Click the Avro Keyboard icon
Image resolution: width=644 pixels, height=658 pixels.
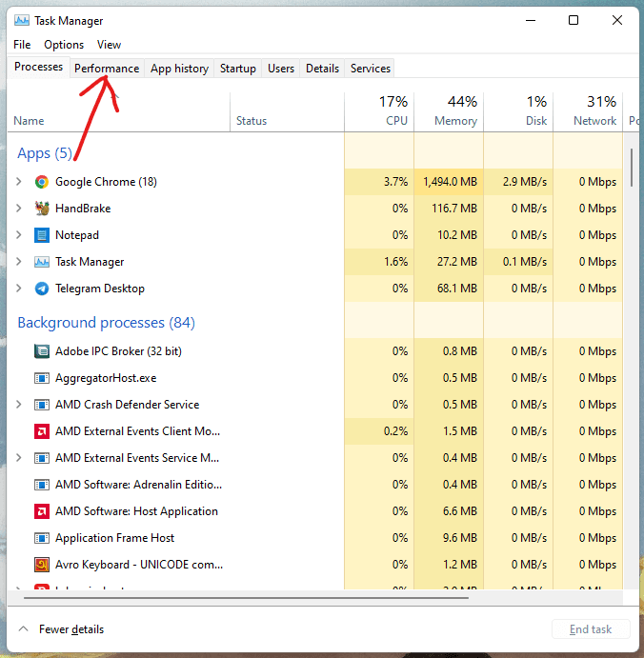pyautogui.click(x=42, y=565)
